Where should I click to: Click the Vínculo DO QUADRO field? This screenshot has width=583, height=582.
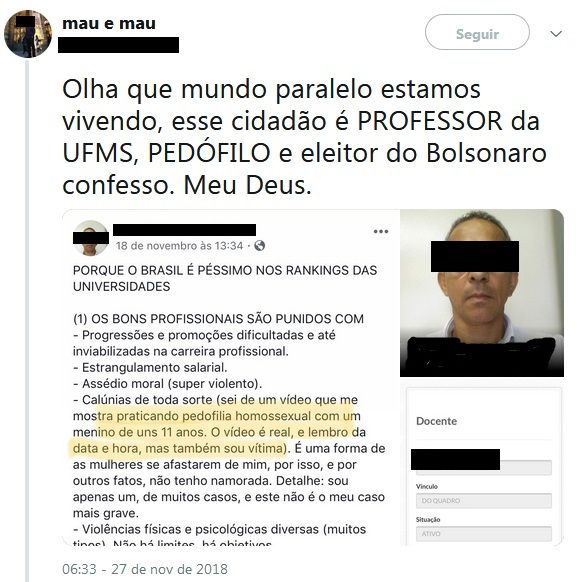pyautogui.click(x=484, y=501)
